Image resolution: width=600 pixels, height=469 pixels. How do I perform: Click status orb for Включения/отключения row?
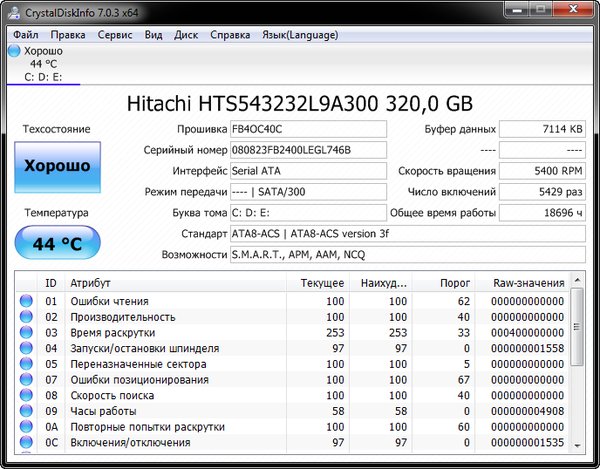pos(26,442)
